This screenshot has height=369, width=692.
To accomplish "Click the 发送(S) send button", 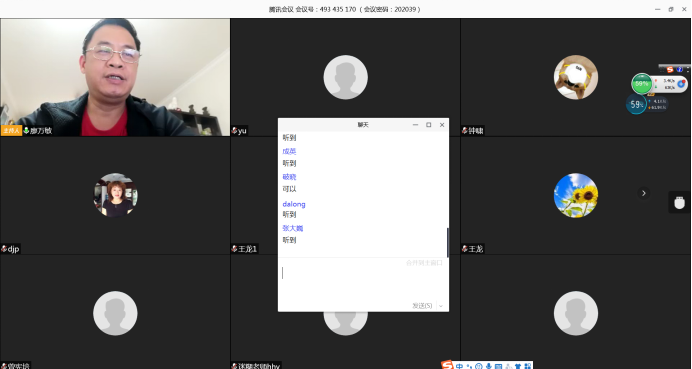I will 422,305.
